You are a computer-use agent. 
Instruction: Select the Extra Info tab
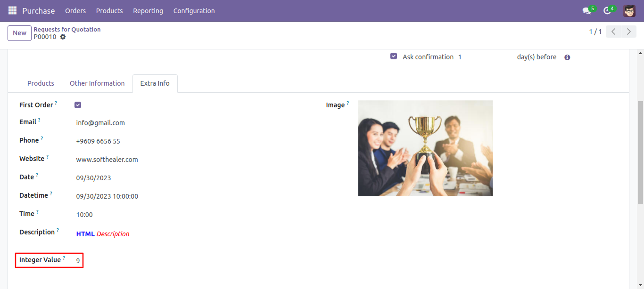pyautogui.click(x=155, y=83)
